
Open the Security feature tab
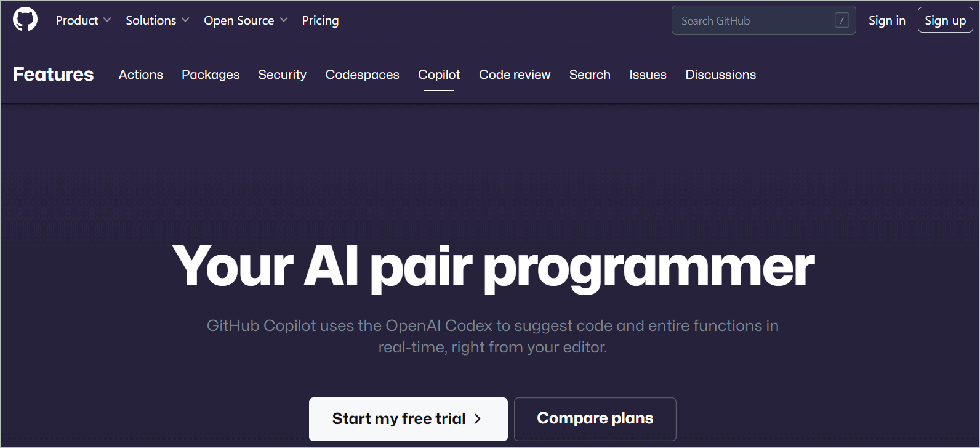click(x=283, y=75)
